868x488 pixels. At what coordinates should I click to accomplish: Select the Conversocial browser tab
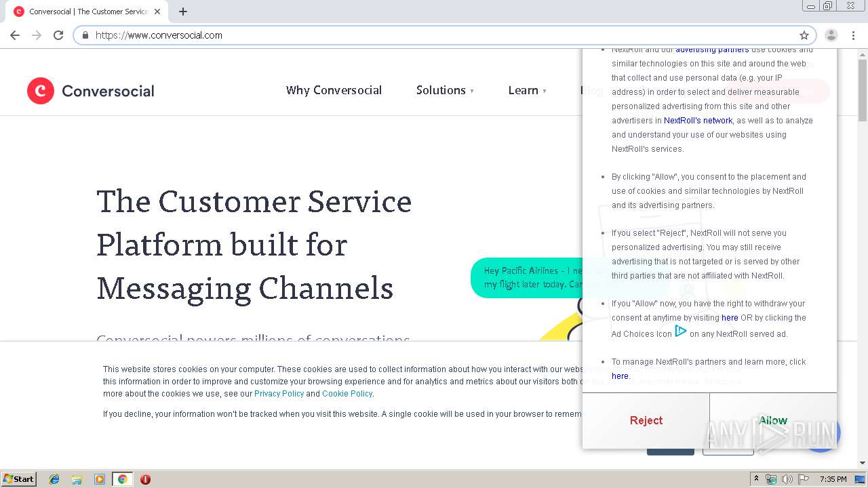click(87, 12)
